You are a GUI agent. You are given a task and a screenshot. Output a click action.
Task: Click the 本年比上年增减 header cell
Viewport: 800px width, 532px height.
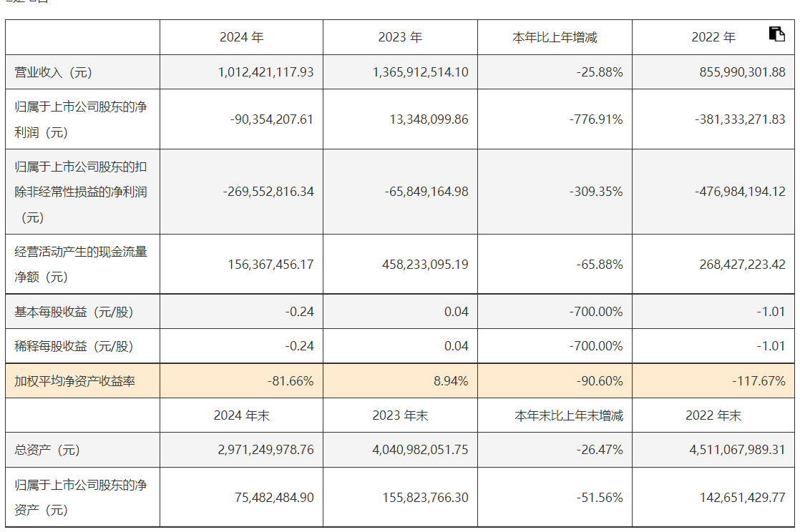point(555,37)
